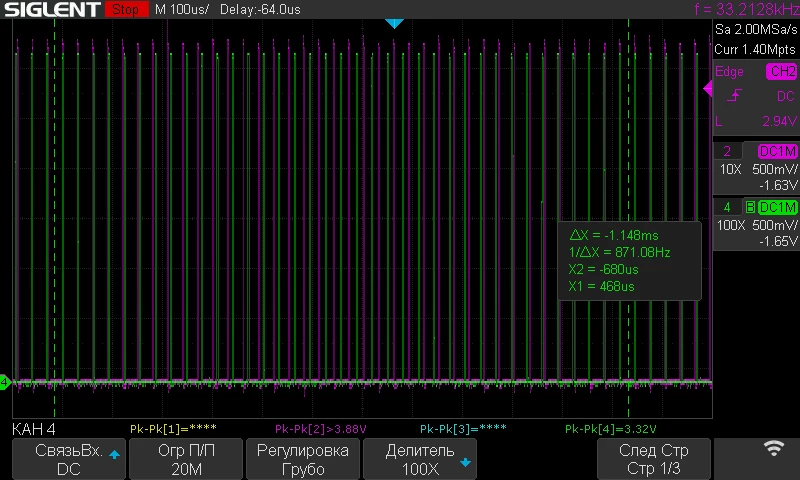Click the rising edge slope icon

click(x=734, y=95)
